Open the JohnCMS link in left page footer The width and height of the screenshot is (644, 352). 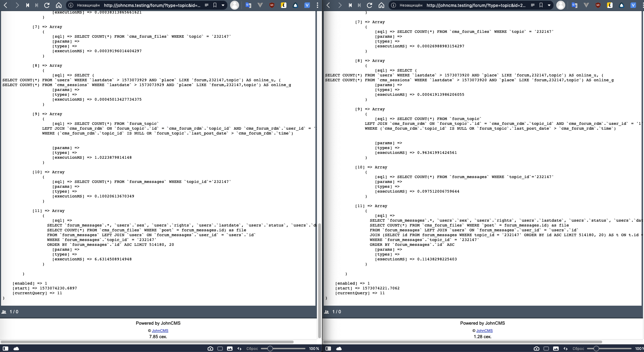coord(160,331)
